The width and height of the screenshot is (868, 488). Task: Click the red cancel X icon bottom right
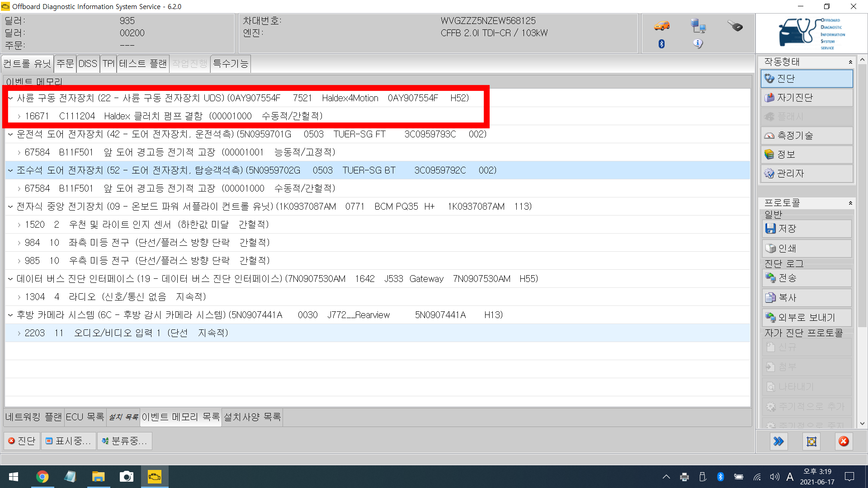pyautogui.click(x=844, y=441)
